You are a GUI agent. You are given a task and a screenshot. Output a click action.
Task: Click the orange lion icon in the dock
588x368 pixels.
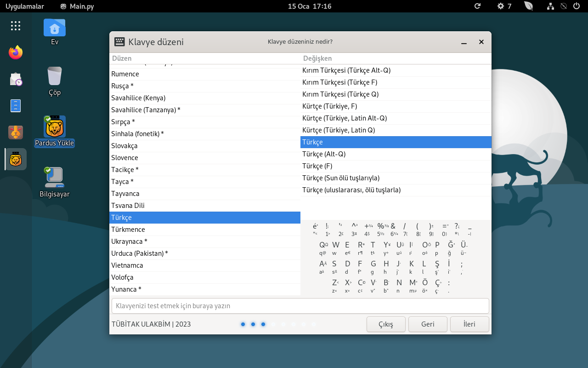coord(16,132)
